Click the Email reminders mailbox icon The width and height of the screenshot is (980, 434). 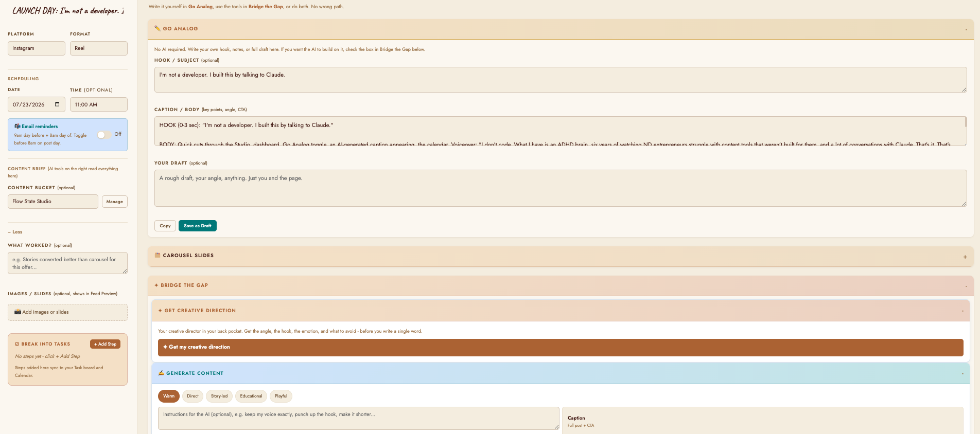coord(17,126)
